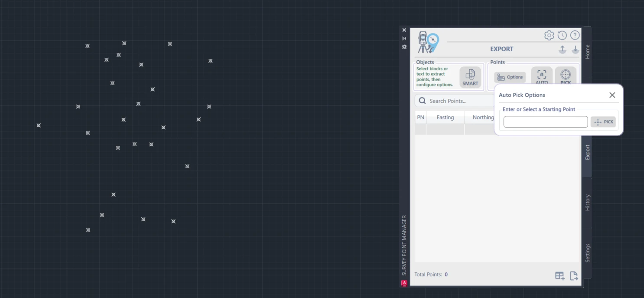This screenshot has width=644, height=298.
Task: Select the PICK tool in the Points group
Action: 566,75
